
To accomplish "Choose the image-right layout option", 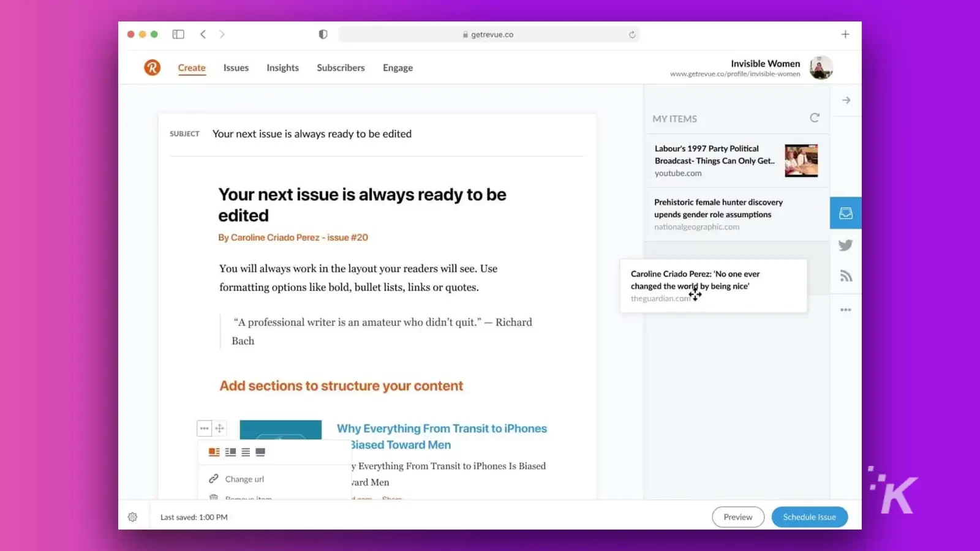I will 230,452.
